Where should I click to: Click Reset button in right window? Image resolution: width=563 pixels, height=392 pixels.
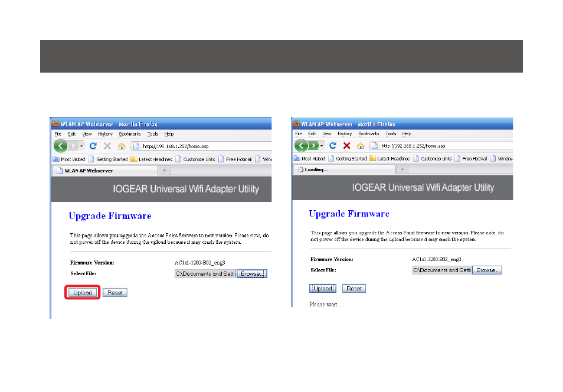click(x=354, y=289)
